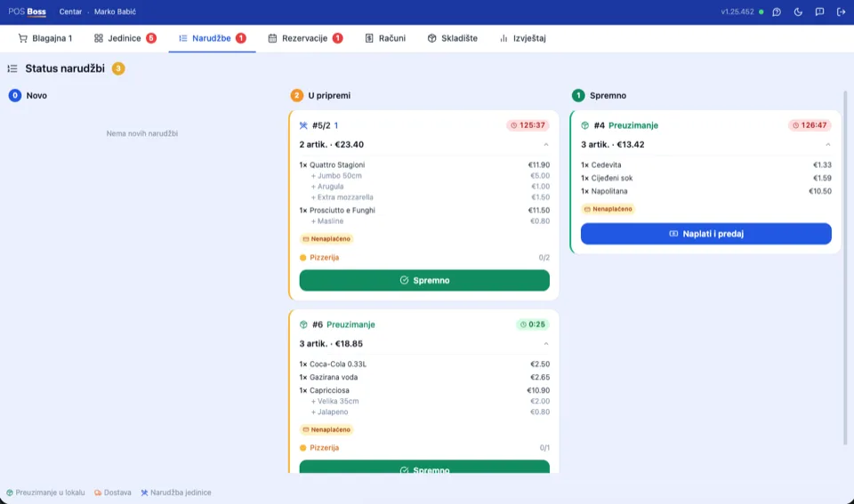
Task: Open the Izvještaj tab
Action: [522, 38]
